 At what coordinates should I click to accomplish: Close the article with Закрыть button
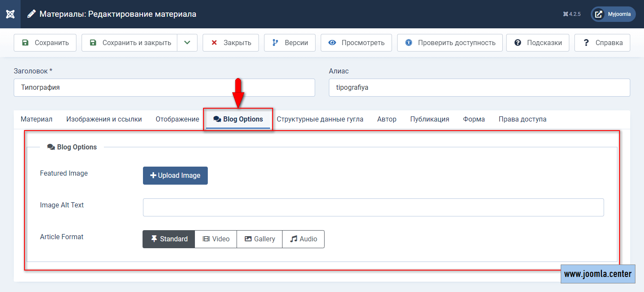point(231,43)
